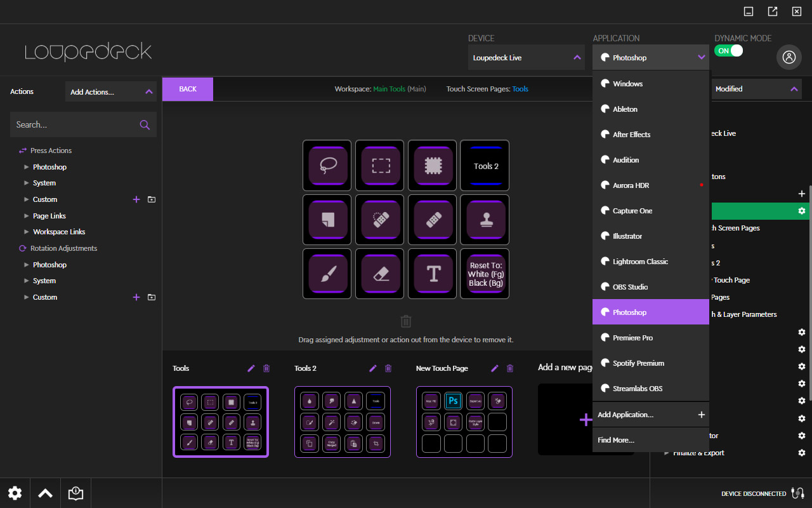Screen dimensions: 812x508
Task: Open the Main Tools workspace link
Action: 389,89
